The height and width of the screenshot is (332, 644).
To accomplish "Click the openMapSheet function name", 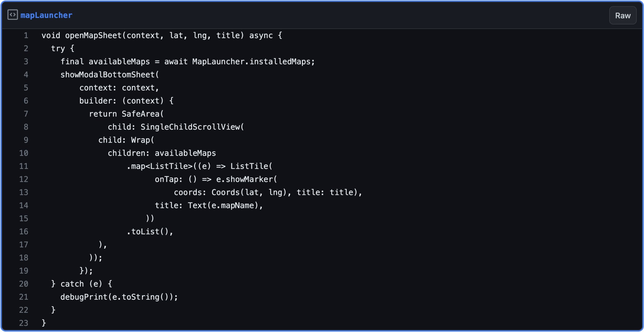I will click(93, 36).
